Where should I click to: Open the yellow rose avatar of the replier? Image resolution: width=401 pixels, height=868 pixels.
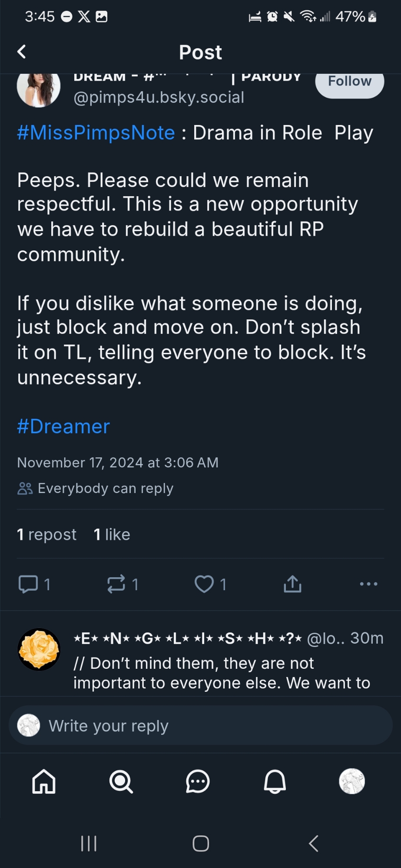point(39,649)
